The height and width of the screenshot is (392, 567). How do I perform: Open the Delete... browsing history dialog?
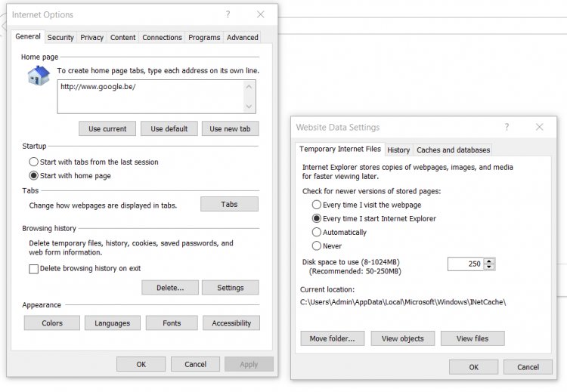tap(170, 287)
